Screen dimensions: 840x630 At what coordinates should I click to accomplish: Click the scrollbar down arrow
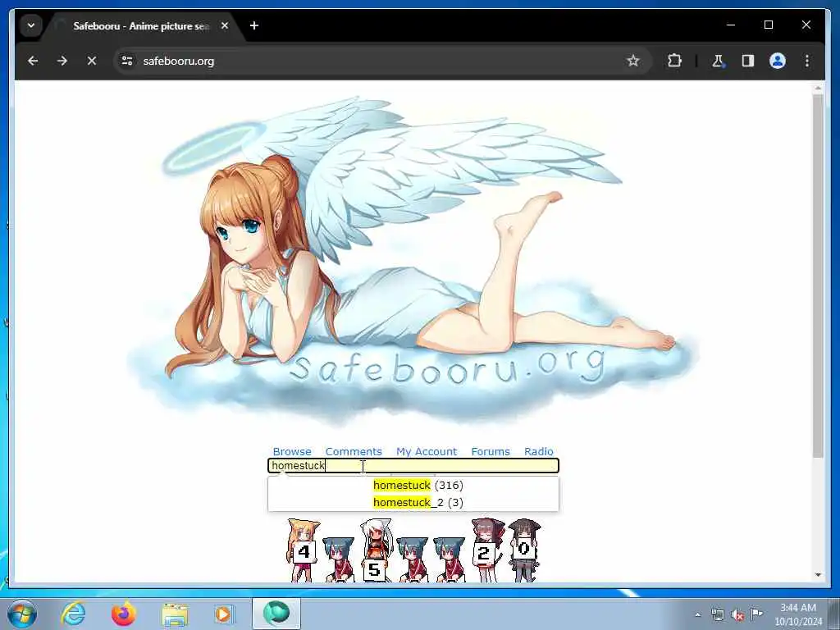(x=818, y=575)
